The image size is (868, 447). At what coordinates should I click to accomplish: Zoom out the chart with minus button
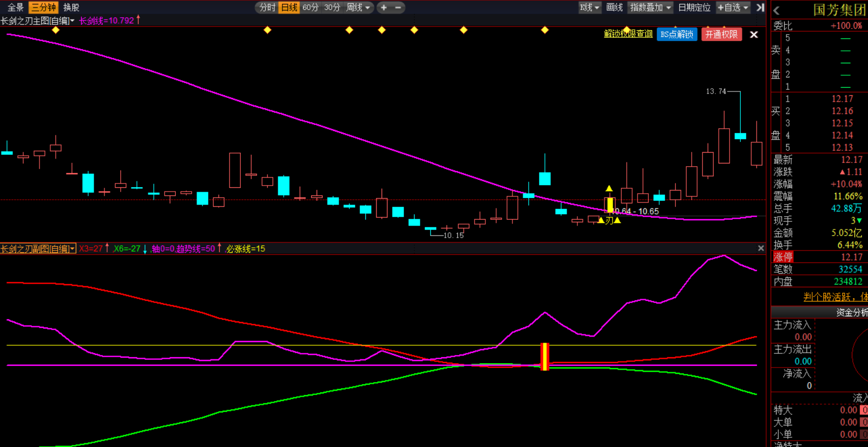click(x=398, y=8)
